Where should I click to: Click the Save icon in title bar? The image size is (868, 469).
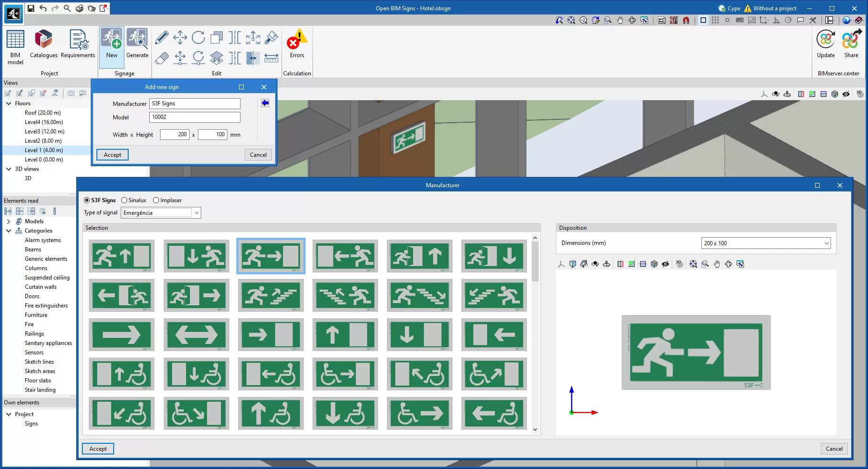click(31, 8)
